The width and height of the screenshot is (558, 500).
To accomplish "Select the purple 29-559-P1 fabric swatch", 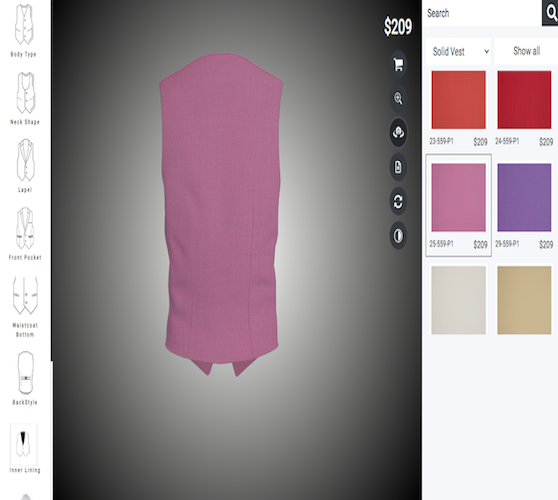I will (524, 198).
